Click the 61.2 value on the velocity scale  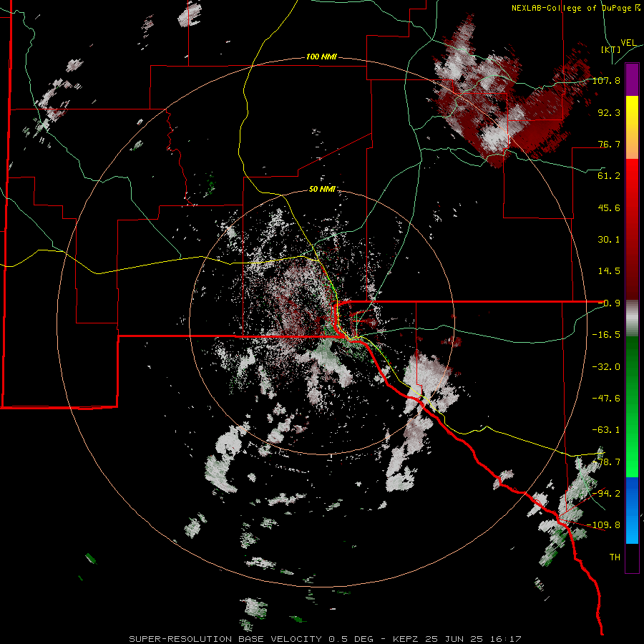(x=609, y=176)
